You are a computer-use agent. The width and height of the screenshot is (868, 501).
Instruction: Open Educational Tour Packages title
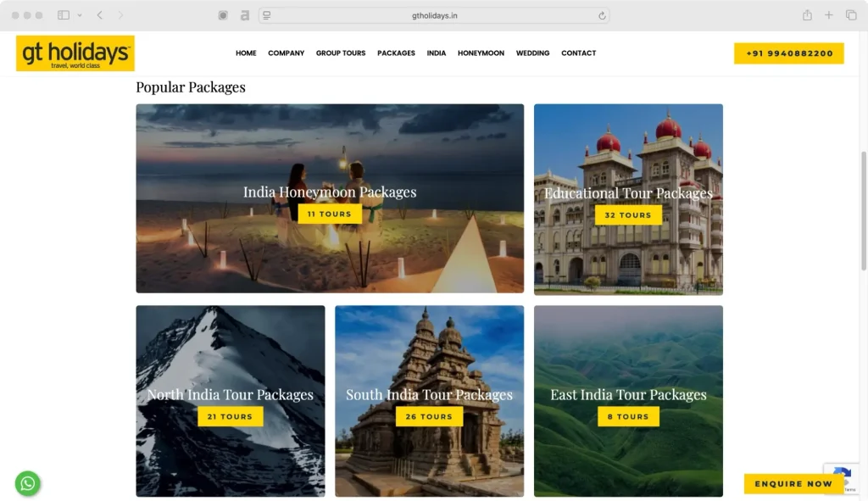click(628, 193)
